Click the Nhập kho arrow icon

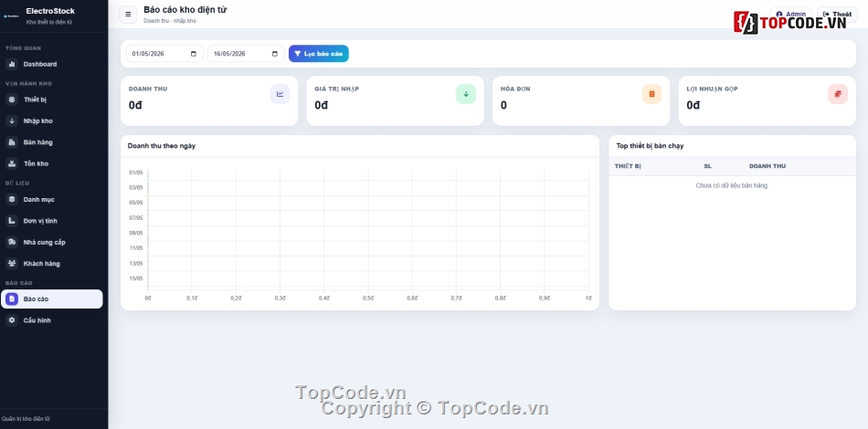[x=12, y=121]
